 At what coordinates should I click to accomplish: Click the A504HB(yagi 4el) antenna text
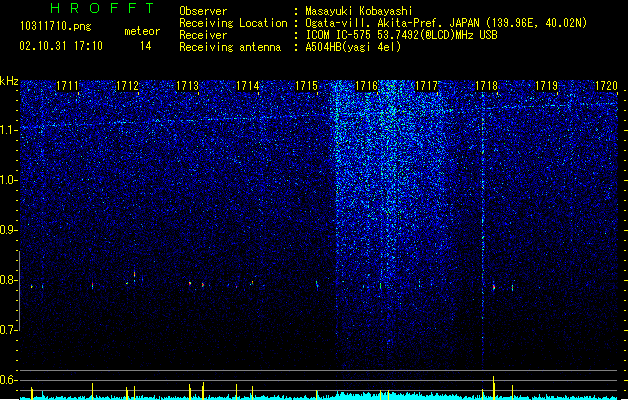(x=353, y=47)
